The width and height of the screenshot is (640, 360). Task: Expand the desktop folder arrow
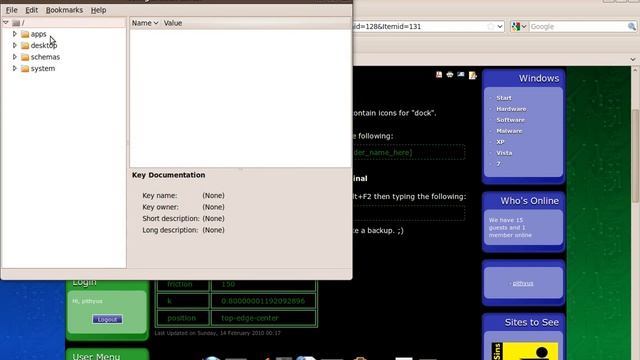click(15, 45)
